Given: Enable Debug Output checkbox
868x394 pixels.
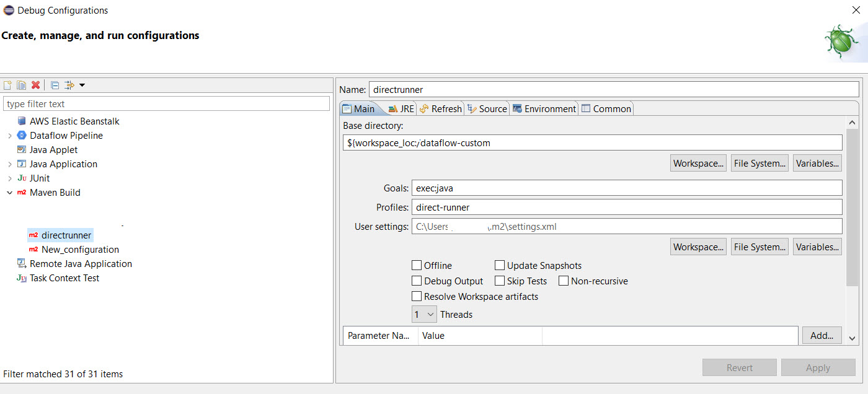Looking at the screenshot, I should click(417, 281).
